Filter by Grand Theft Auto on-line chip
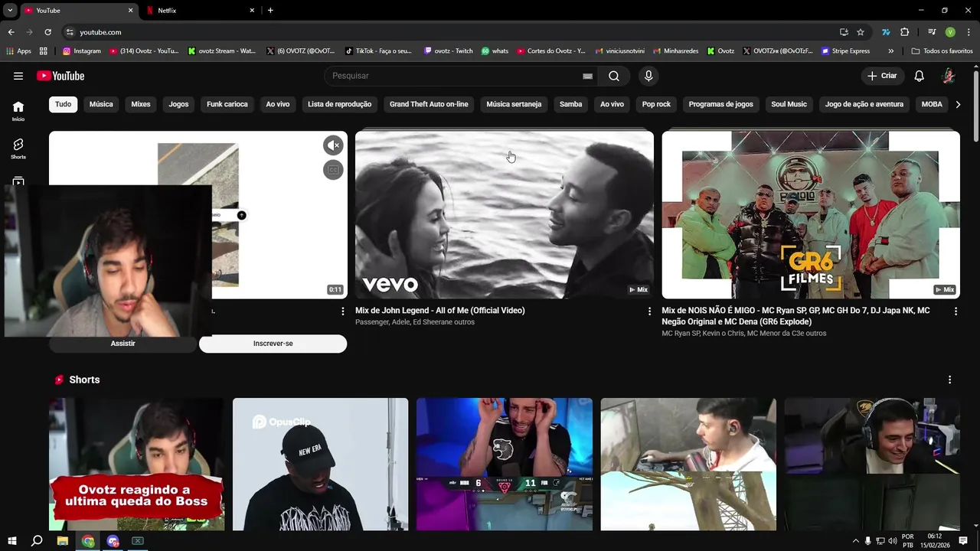This screenshot has width=980, height=551. (429, 104)
